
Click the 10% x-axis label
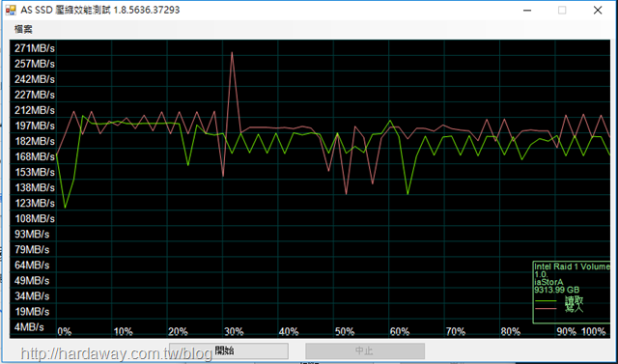pos(123,332)
